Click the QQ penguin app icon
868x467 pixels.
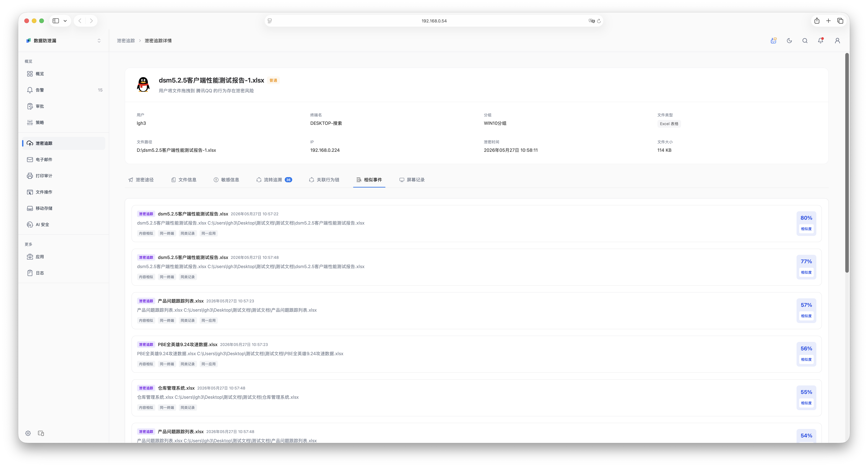point(143,84)
